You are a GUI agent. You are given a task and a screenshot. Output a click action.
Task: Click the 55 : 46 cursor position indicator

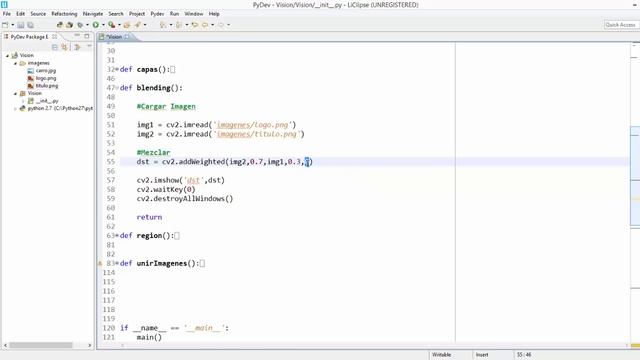[524, 355]
